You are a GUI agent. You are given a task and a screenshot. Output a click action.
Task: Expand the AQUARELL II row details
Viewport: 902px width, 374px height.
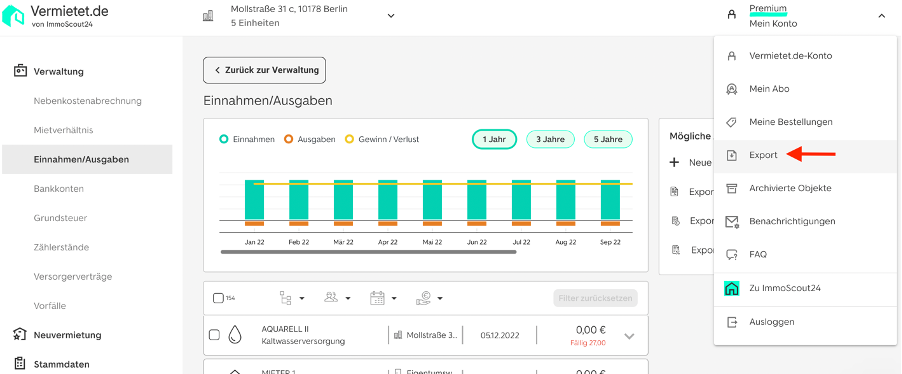[x=629, y=336]
